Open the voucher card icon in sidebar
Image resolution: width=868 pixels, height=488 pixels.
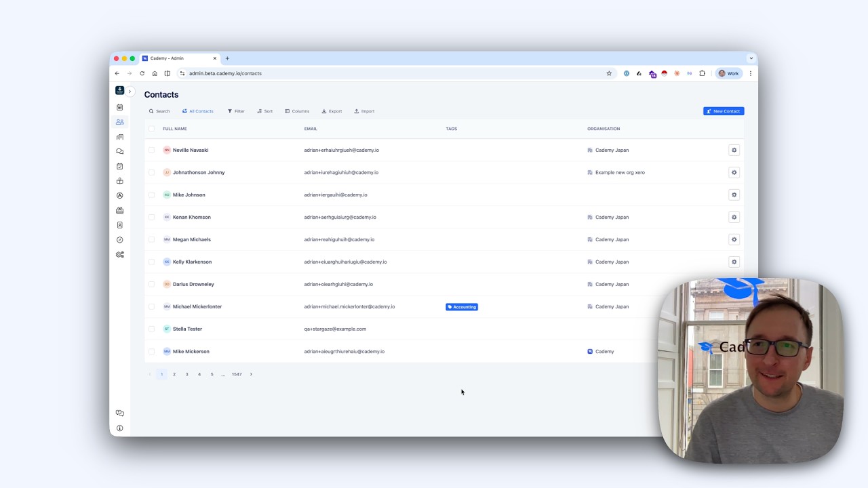120,210
